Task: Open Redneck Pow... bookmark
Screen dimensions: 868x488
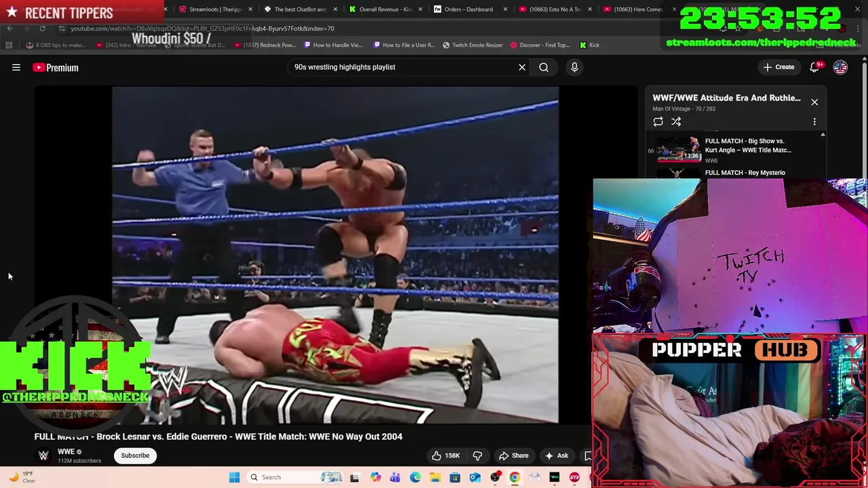Action: coord(265,45)
